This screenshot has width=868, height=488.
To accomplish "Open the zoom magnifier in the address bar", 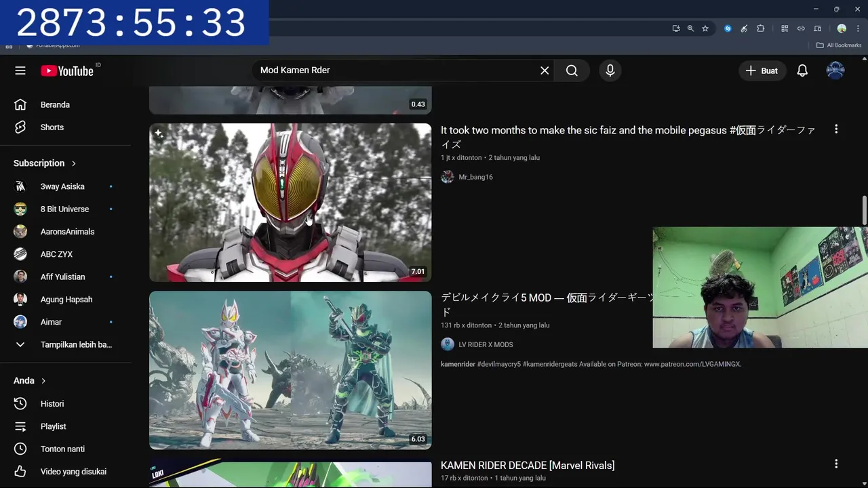I will pyautogui.click(x=690, y=28).
